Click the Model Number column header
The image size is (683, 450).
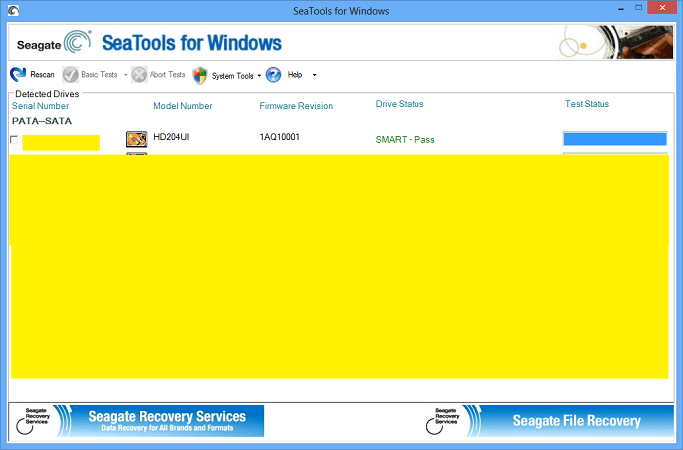[x=183, y=106]
